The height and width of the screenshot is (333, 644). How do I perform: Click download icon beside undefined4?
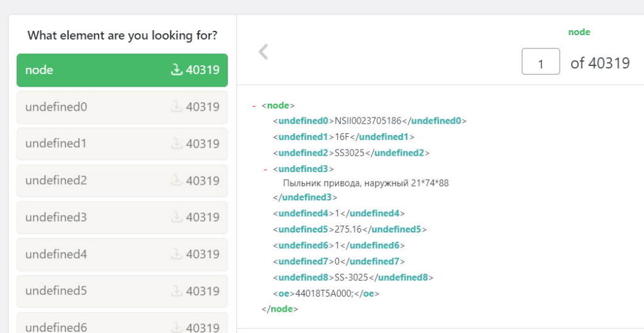click(x=177, y=254)
